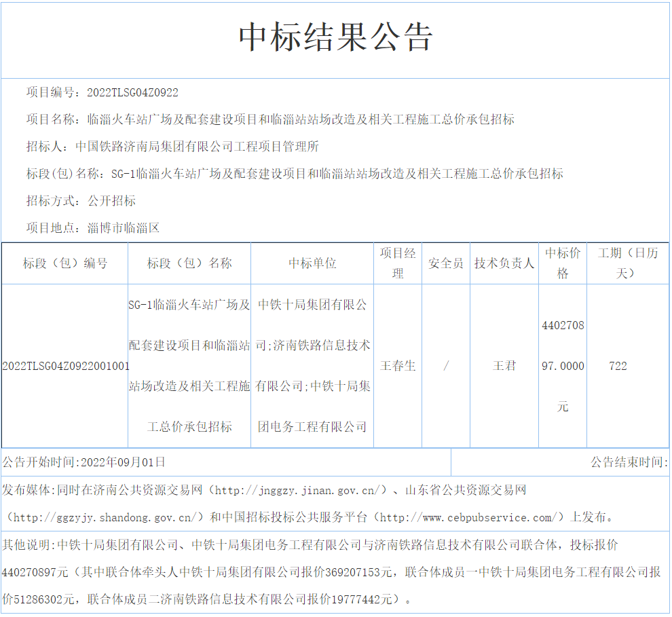Click the 招标方式 公开招标 line
Viewport: 672px width, 617px height.
point(81,201)
